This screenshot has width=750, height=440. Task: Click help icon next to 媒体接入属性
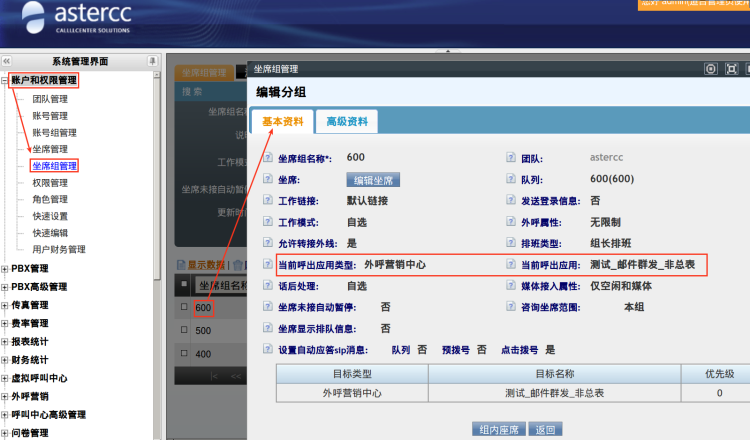(512, 286)
